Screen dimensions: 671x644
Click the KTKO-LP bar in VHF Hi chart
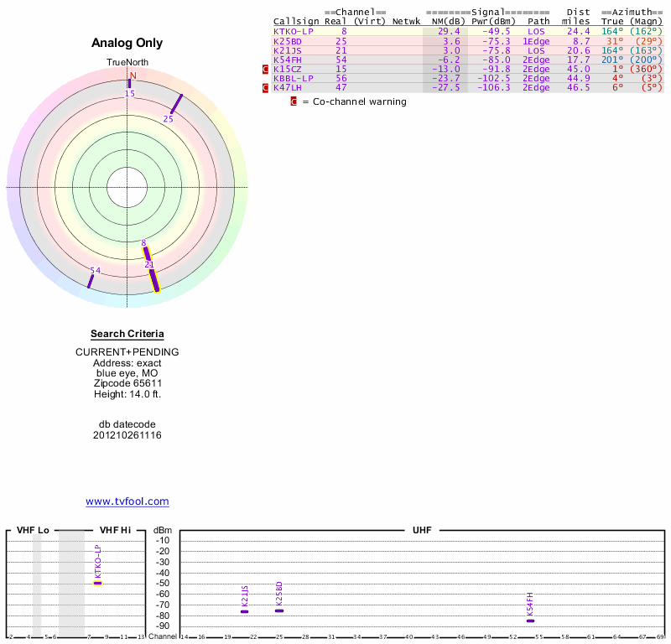coord(97,582)
